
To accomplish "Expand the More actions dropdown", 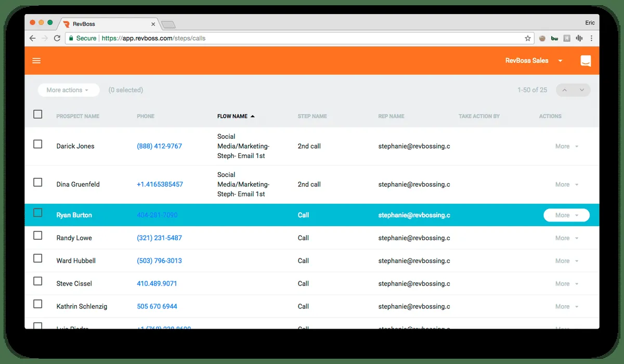I will pos(69,90).
